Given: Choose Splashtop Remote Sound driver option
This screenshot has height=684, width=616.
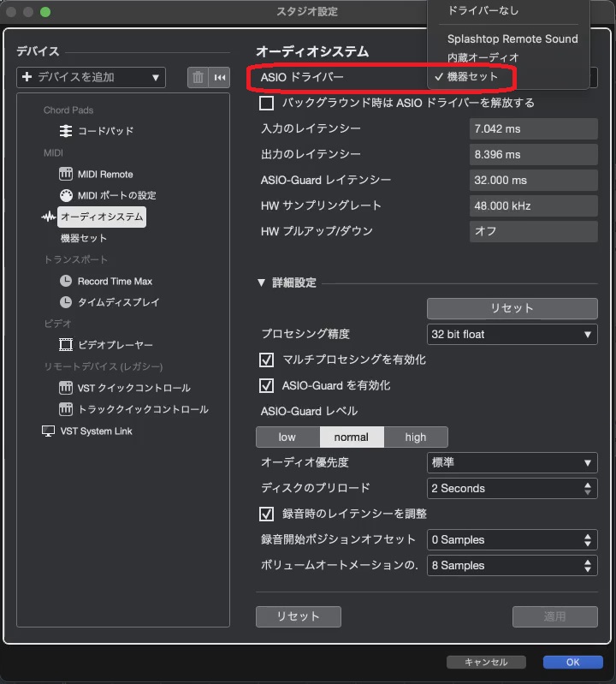Looking at the screenshot, I should (512, 39).
